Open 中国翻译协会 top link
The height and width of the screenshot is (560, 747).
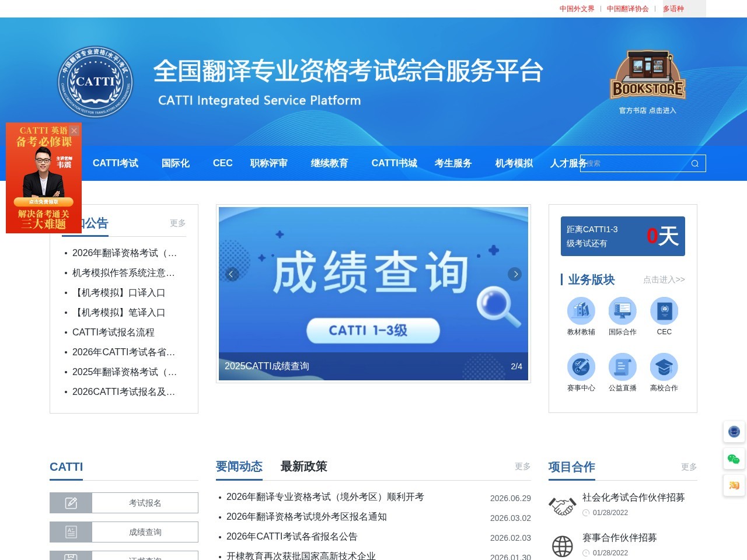[x=628, y=9]
